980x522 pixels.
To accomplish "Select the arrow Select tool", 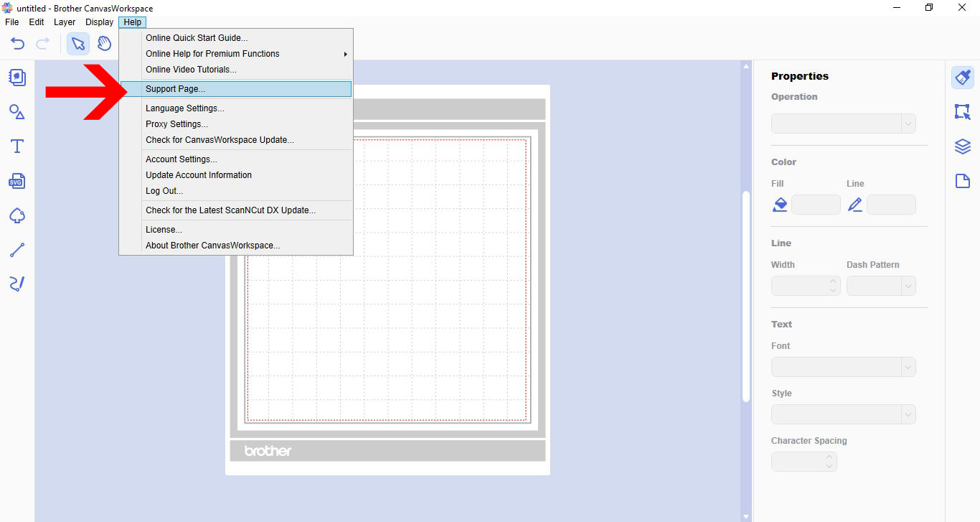I will tap(78, 44).
